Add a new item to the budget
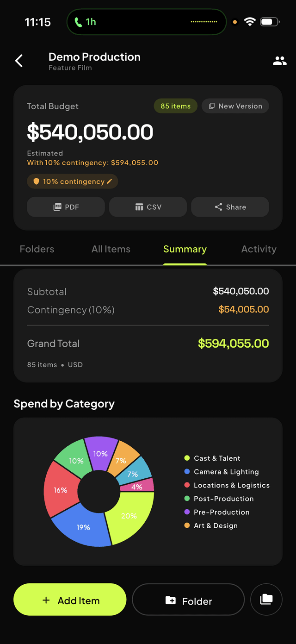The height and width of the screenshot is (644, 296). point(70,600)
